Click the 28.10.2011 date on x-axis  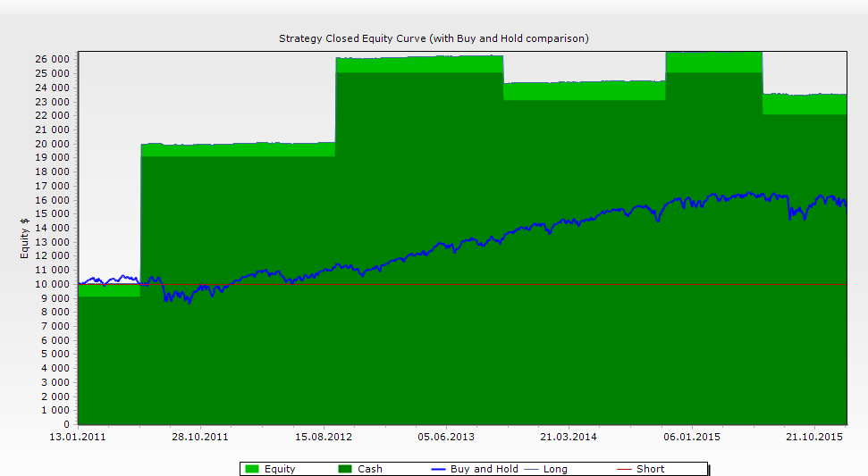point(200,438)
